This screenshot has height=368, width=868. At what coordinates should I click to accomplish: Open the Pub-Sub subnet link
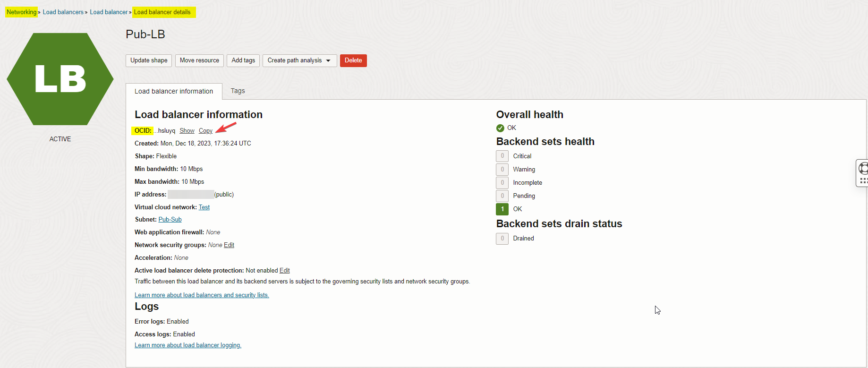pos(170,220)
